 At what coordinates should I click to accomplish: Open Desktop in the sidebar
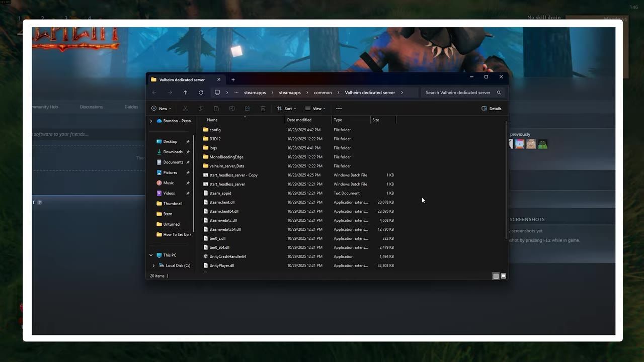tap(170, 141)
